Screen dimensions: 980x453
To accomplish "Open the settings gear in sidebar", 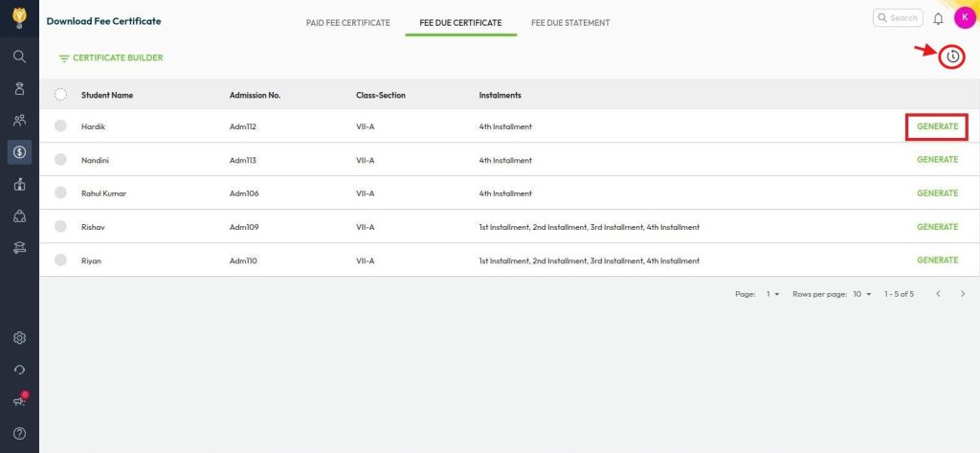I will (x=19, y=338).
